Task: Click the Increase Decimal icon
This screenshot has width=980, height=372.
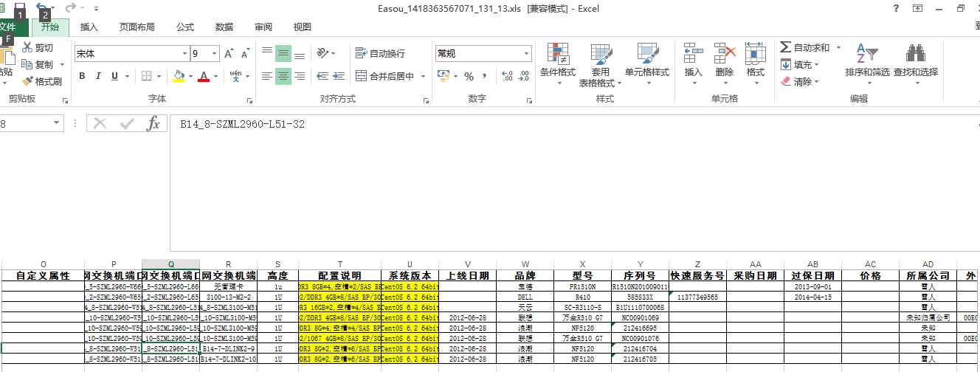Action: pyautogui.click(x=506, y=76)
